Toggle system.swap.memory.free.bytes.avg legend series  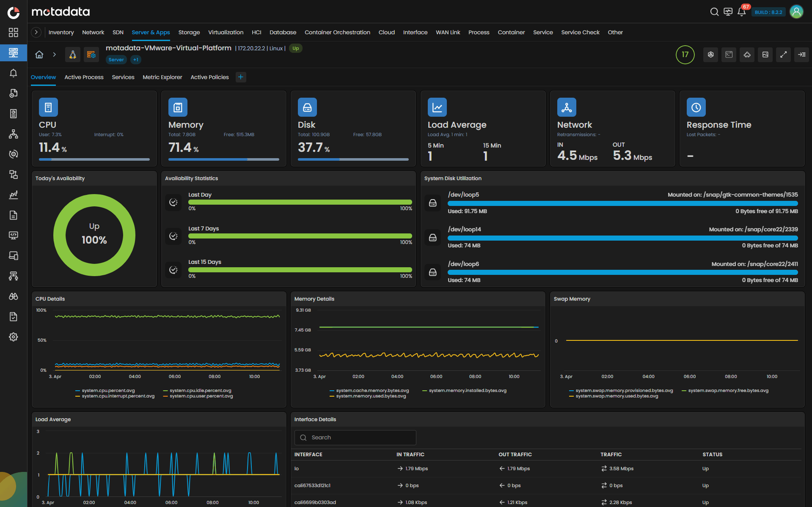[x=728, y=391]
